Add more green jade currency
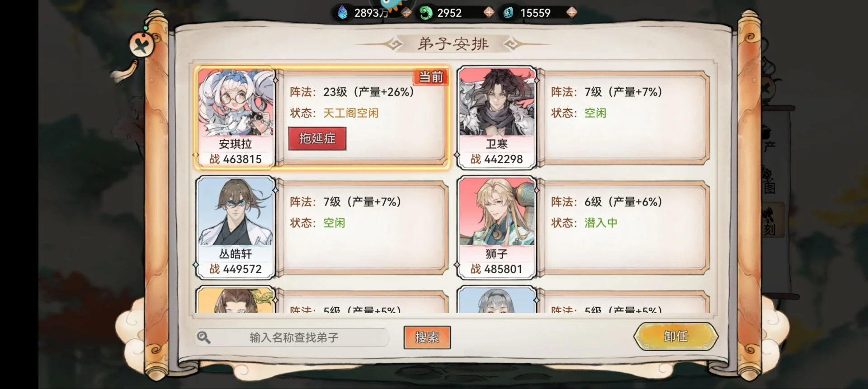This screenshot has height=389, width=868. (489, 12)
